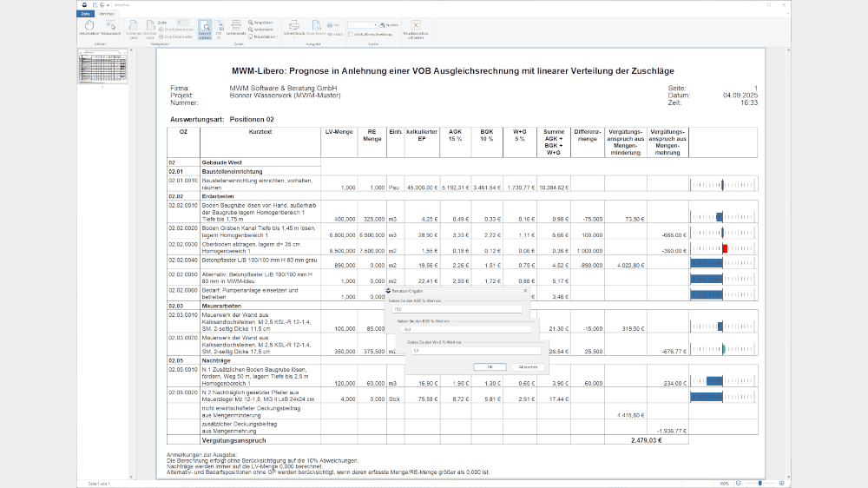The height and width of the screenshot is (488, 868).
Task: Open the search text combo box
Action: (x=363, y=25)
